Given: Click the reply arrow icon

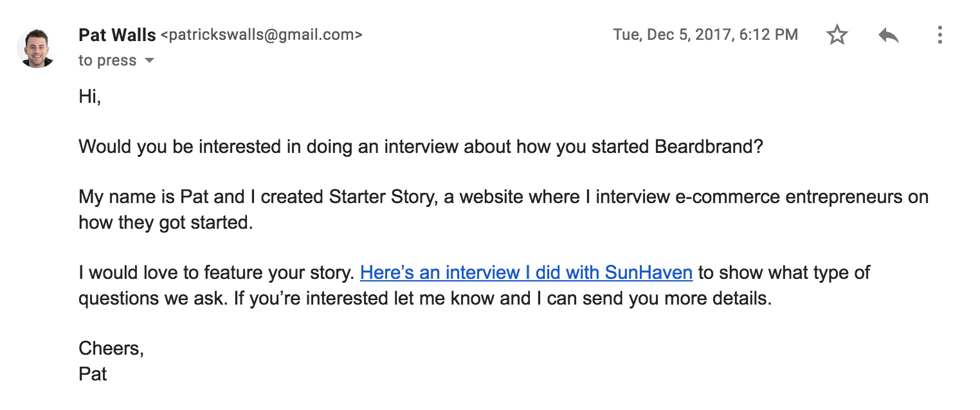Looking at the screenshot, I should [888, 35].
